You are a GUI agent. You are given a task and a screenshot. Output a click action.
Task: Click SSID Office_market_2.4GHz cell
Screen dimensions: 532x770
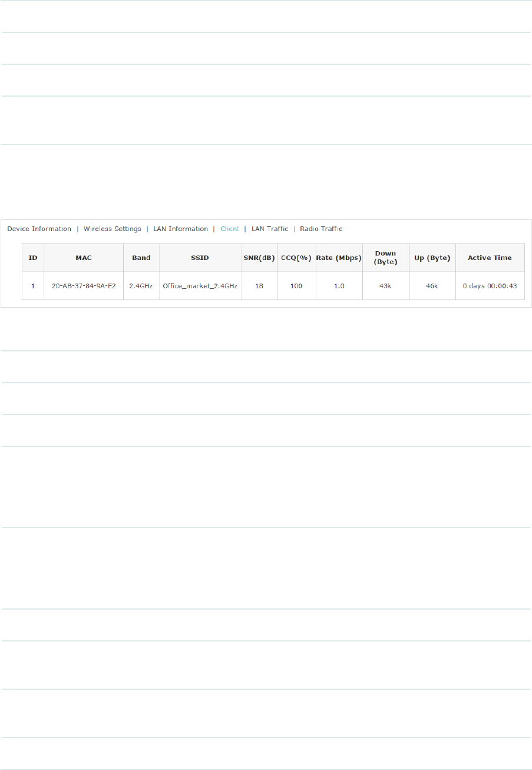[x=200, y=286]
